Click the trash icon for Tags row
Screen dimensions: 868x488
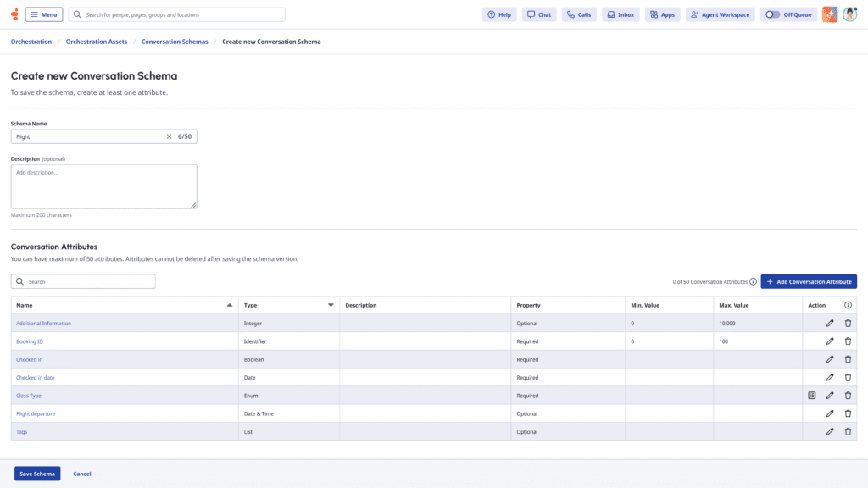point(848,432)
